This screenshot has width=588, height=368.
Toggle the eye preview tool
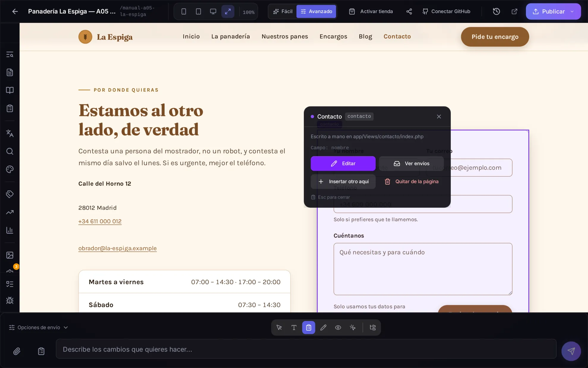pyautogui.click(x=338, y=327)
